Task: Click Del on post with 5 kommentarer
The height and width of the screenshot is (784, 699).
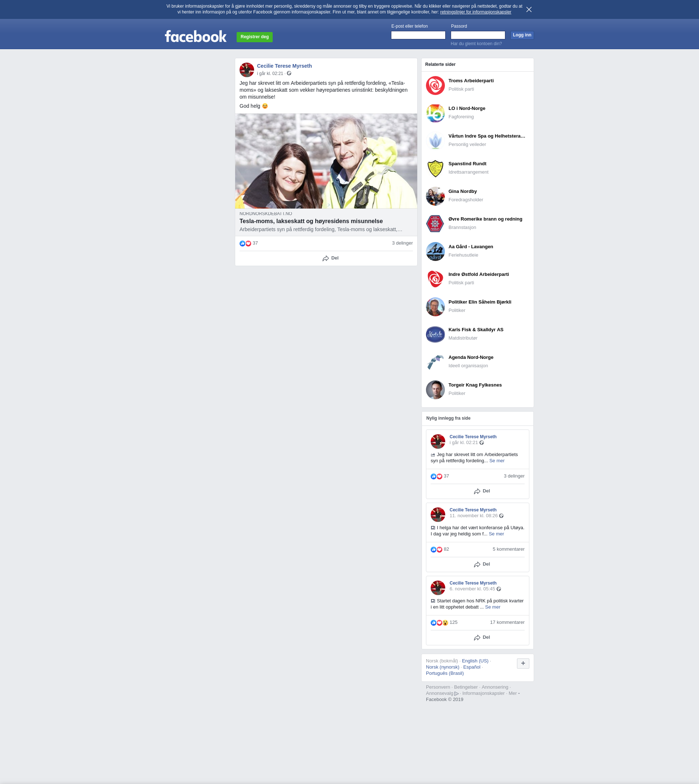Action: 482,564
